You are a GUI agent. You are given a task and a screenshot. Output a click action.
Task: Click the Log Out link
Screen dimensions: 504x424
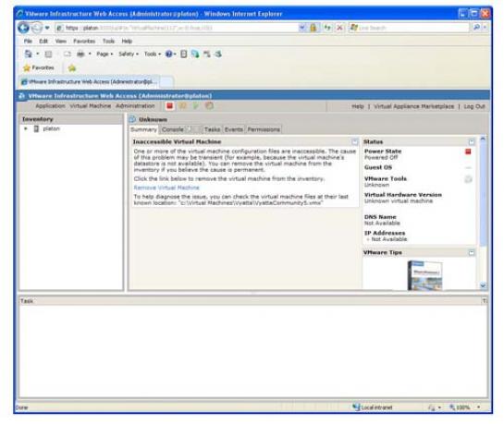(x=474, y=106)
